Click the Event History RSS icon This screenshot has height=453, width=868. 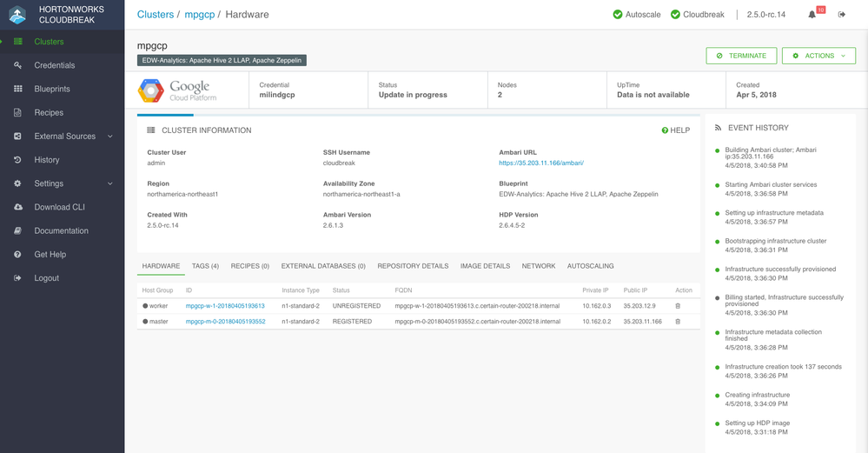point(718,128)
